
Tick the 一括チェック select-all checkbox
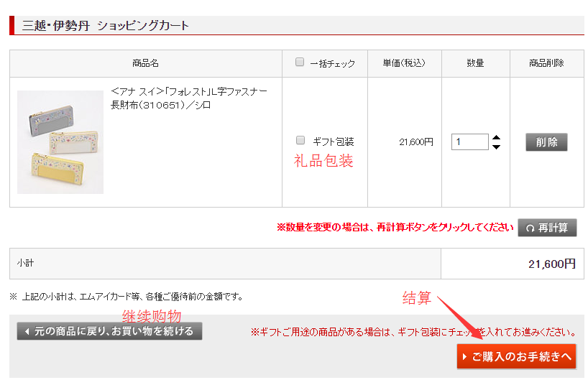coord(300,62)
